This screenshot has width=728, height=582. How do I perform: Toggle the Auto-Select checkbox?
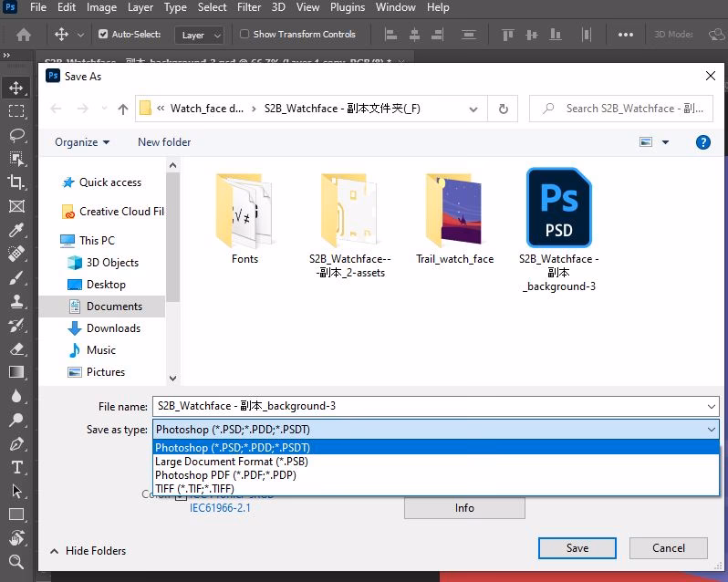103,35
